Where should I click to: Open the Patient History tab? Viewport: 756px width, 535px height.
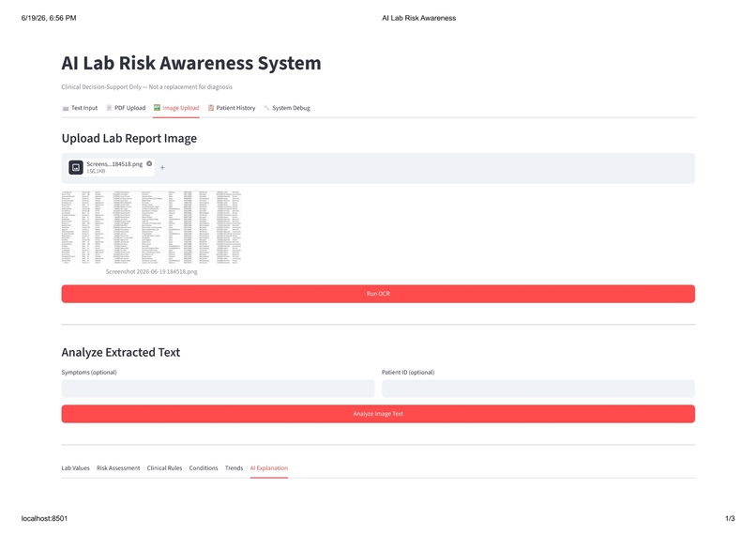232,108
